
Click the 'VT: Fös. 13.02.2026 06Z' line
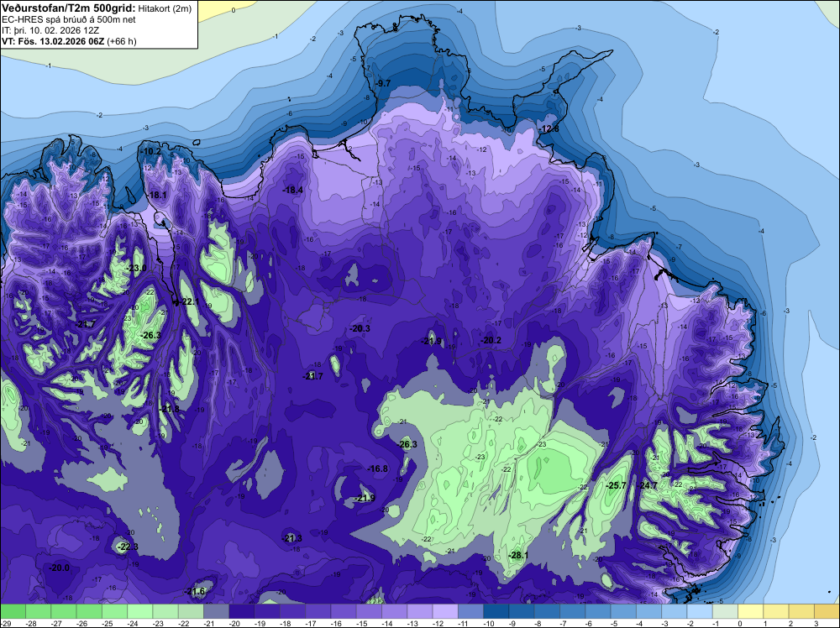(x=54, y=41)
